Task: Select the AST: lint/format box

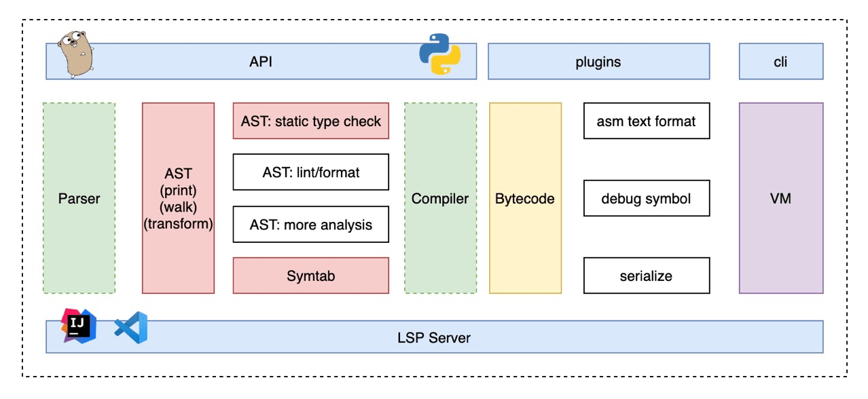Action: coord(310,172)
